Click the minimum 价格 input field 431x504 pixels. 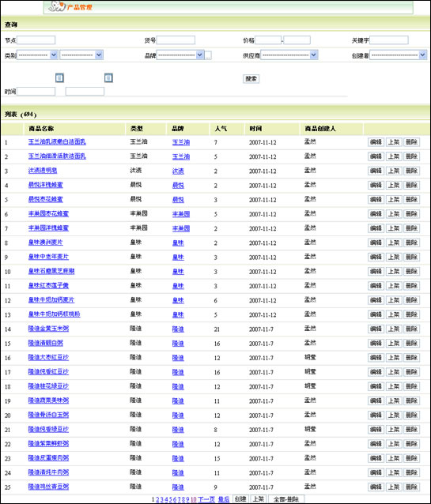coord(268,39)
